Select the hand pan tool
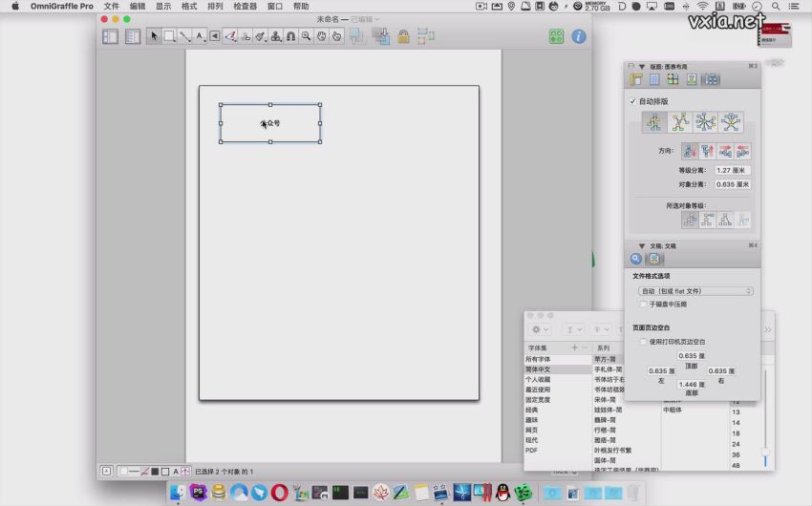 coord(322,36)
